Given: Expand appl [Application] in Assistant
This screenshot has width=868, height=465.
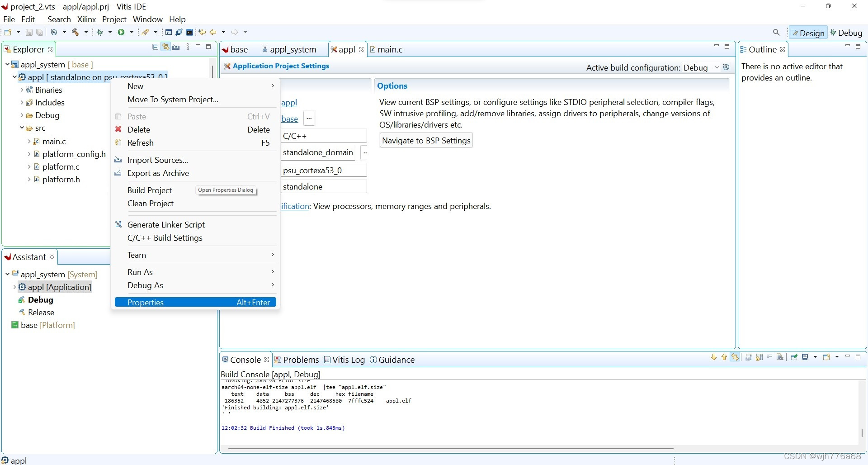Looking at the screenshot, I should coord(14,287).
